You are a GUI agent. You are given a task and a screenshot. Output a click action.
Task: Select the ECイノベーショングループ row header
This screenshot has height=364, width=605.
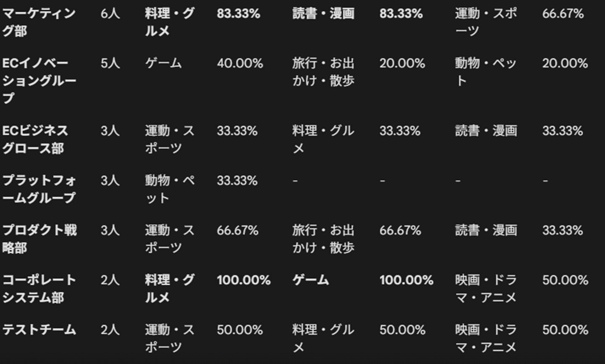coord(39,80)
